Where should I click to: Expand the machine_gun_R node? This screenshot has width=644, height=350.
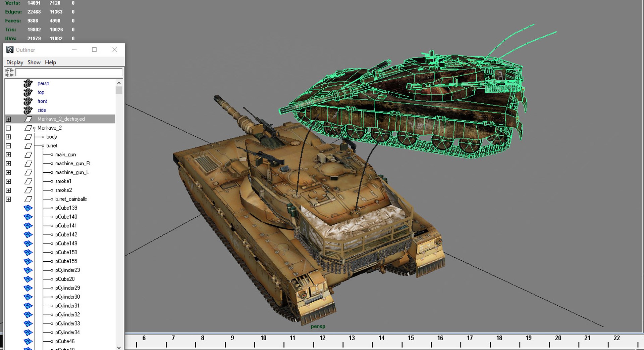click(8, 164)
